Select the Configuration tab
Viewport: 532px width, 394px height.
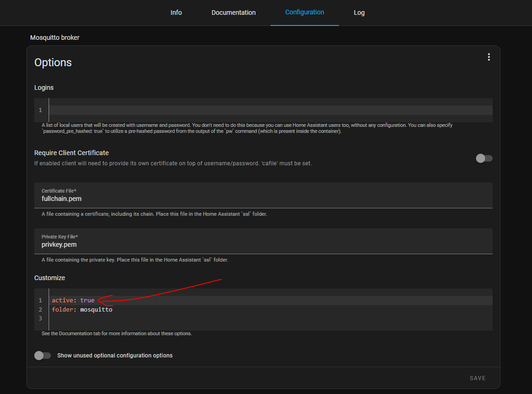[x=304, y=13]
